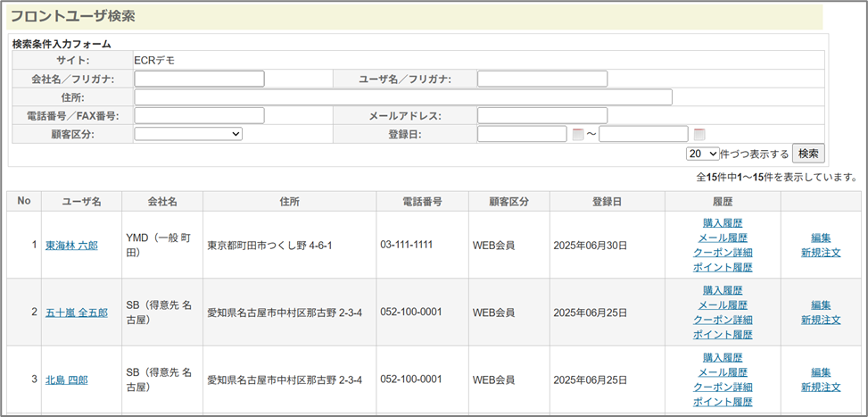Image resolution: width=868 pixels, height=417 pixels.
Task: Open user 東海林 六郎 link
Action: click(x=71, y=246)
